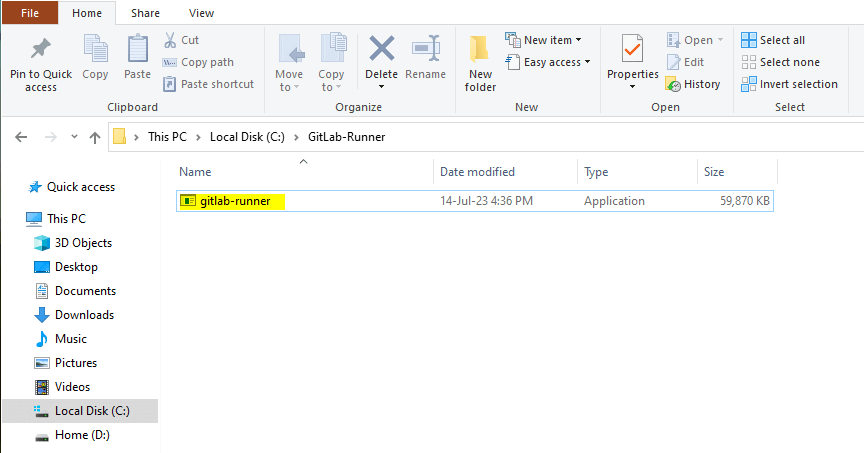864x453 pixels.
Task: Click the red Delete X icon
Action: pos(381,48)
